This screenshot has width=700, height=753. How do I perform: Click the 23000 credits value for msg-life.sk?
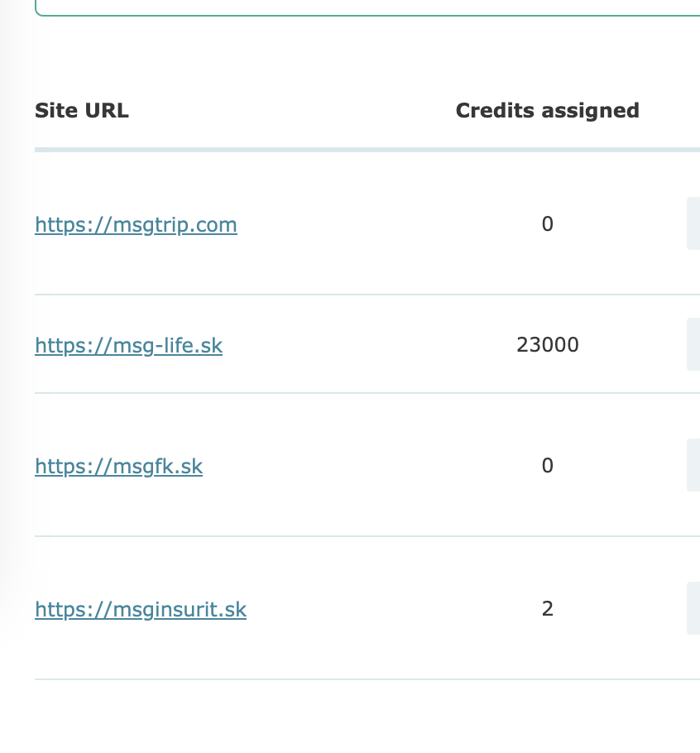(x=547, y=345)
